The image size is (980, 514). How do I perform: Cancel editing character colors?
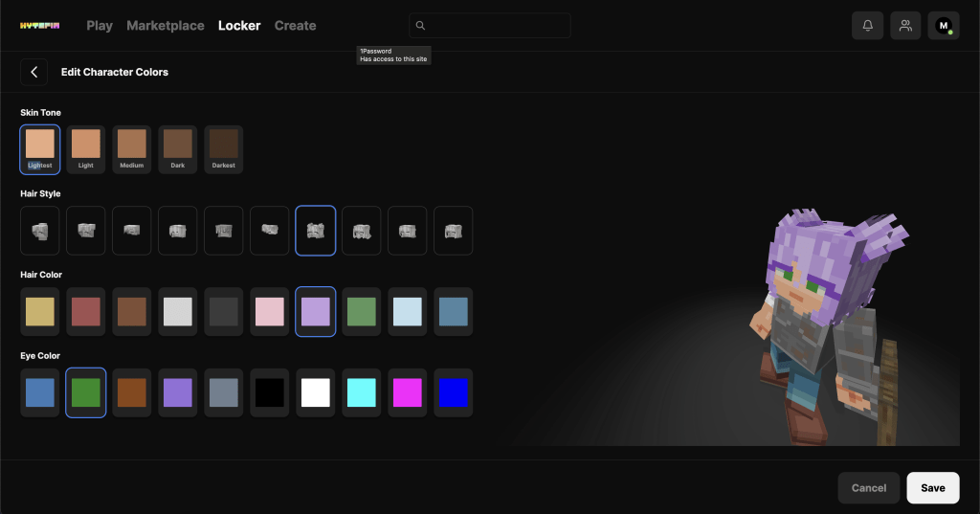(869, 488)
